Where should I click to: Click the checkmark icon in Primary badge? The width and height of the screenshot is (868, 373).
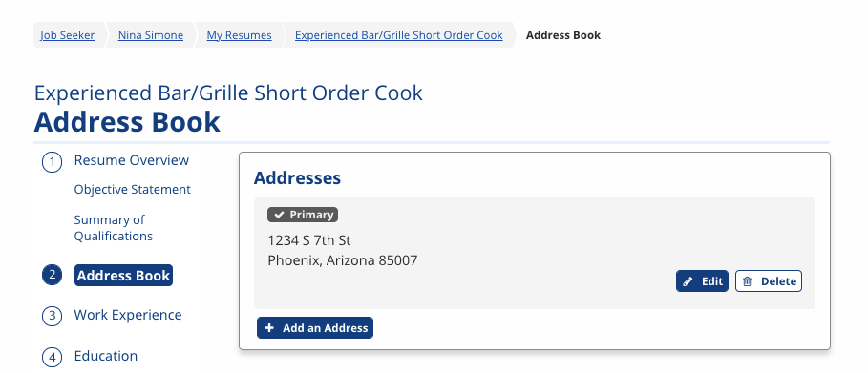(280, 215)
